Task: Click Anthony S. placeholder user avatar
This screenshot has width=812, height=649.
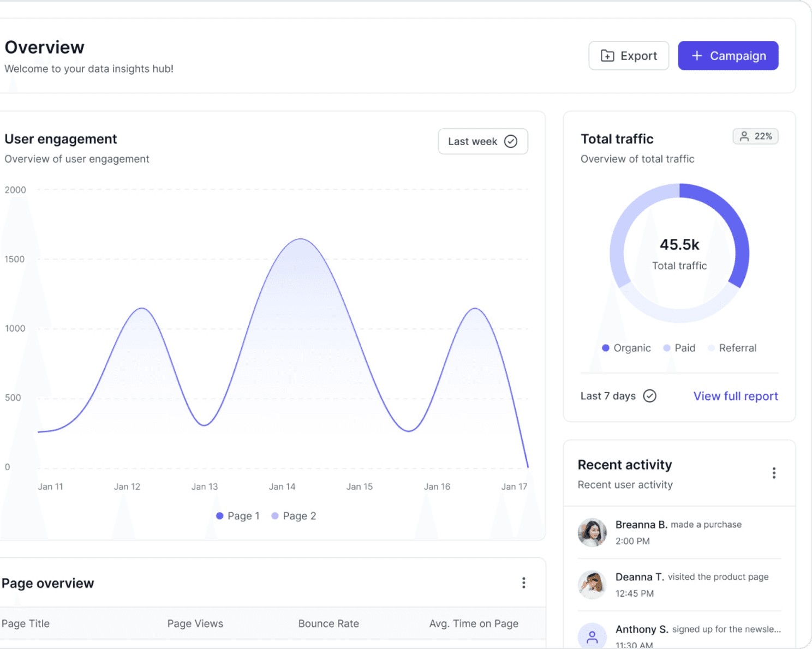Action: point(592,636)
